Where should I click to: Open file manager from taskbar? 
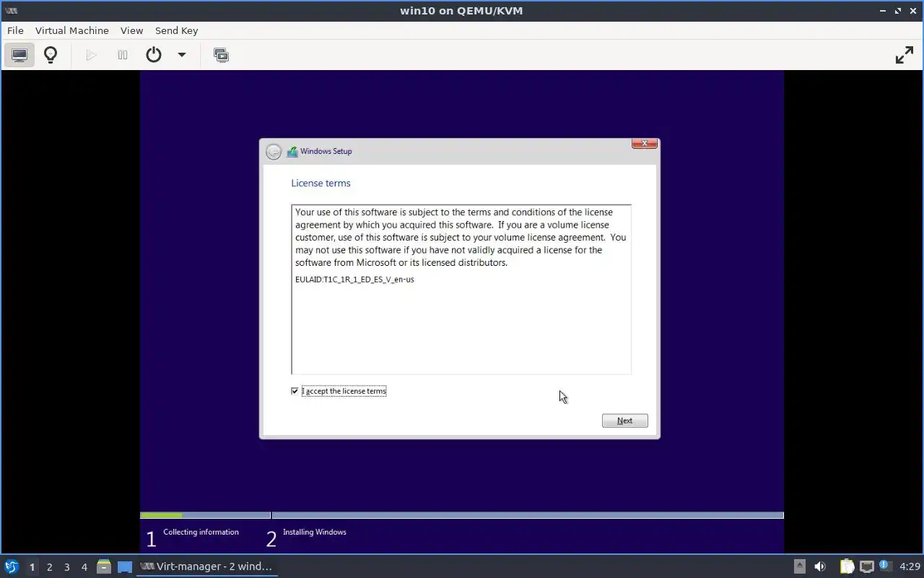click(104, 566)
